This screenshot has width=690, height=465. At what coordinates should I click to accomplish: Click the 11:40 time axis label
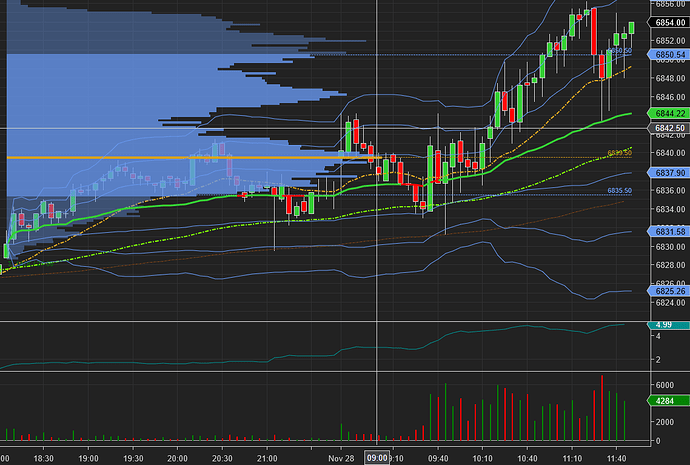(x=617, y=456)
